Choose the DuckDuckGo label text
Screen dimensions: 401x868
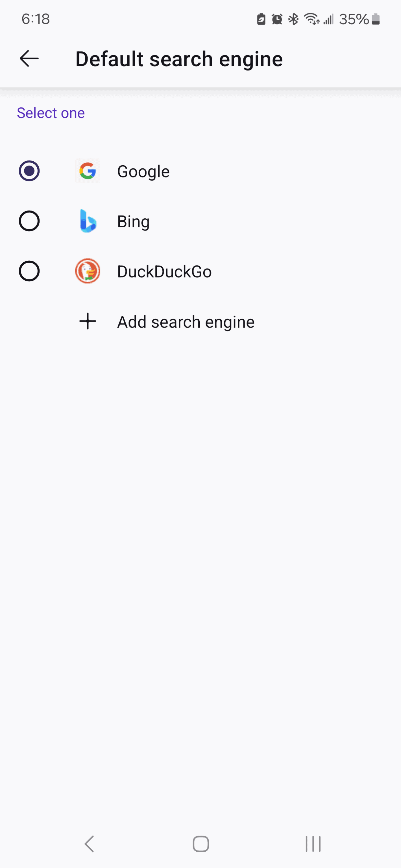pos(164,272)
